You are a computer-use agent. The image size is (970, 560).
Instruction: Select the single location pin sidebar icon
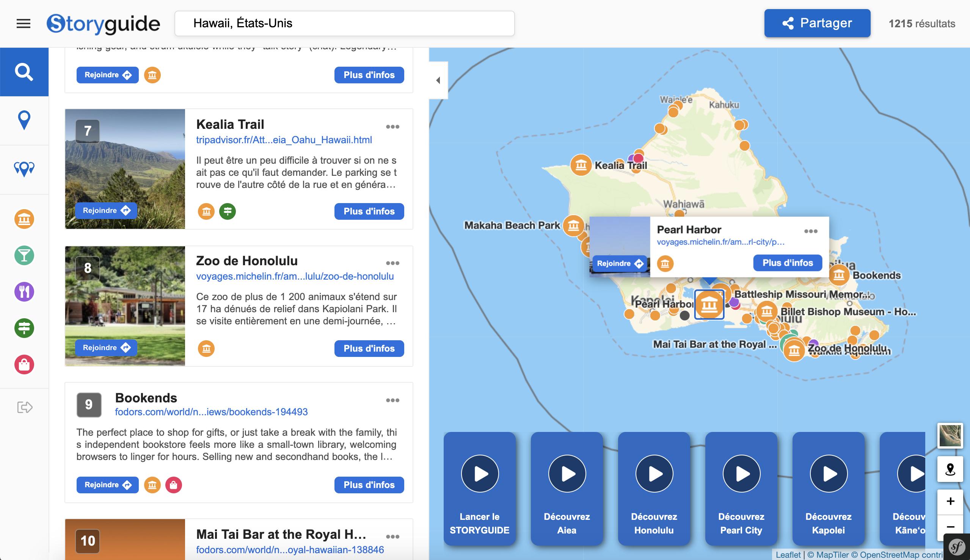tap(24, 120)
